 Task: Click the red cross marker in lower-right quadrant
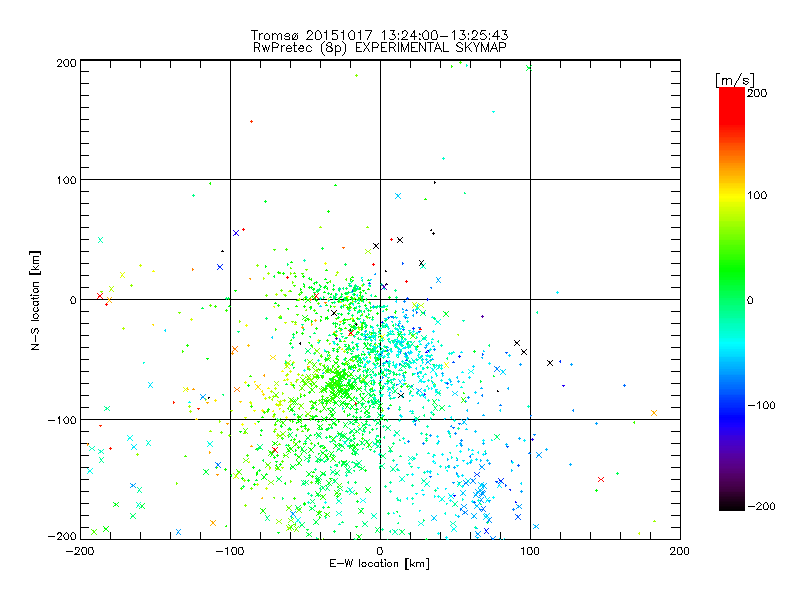pyautogui.click(x=601, y=479)
